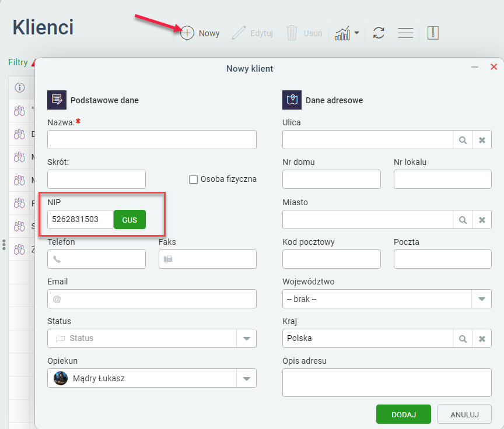This screenshot has width=504, height=429.
Task: Search city with Miasto magnifier icon
Action: pyautogui.click(x=463, y=220)
